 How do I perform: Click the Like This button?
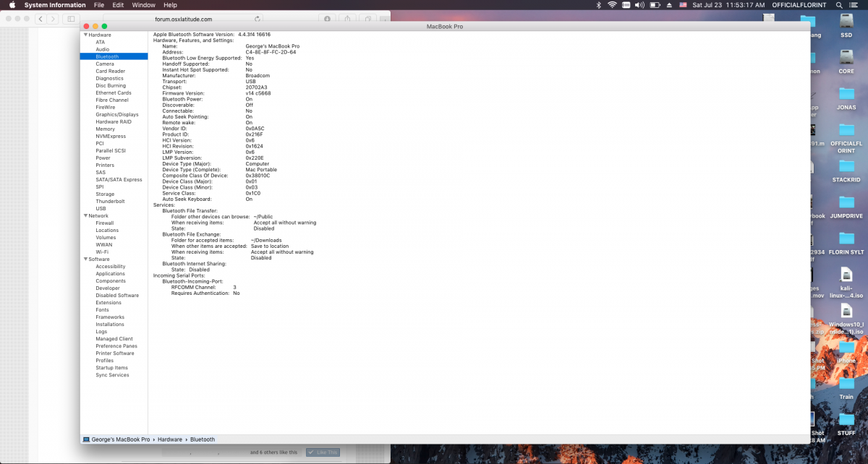pos(322,452)
